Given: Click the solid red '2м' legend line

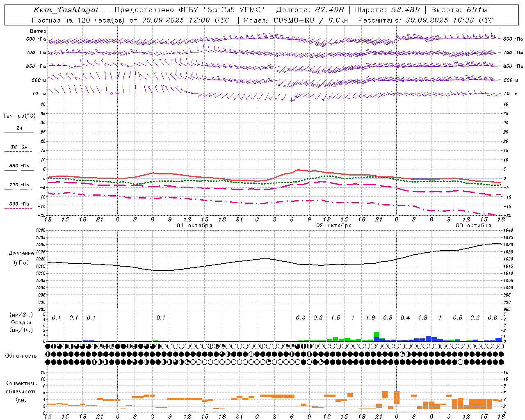Looking at the screenshot, I should (19, 132).
